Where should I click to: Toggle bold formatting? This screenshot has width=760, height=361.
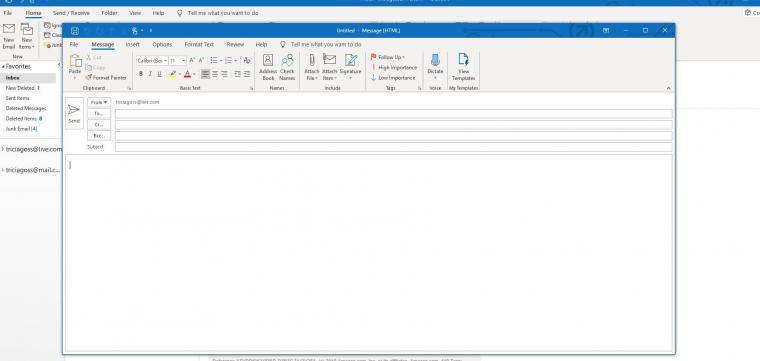pos(141,74)
